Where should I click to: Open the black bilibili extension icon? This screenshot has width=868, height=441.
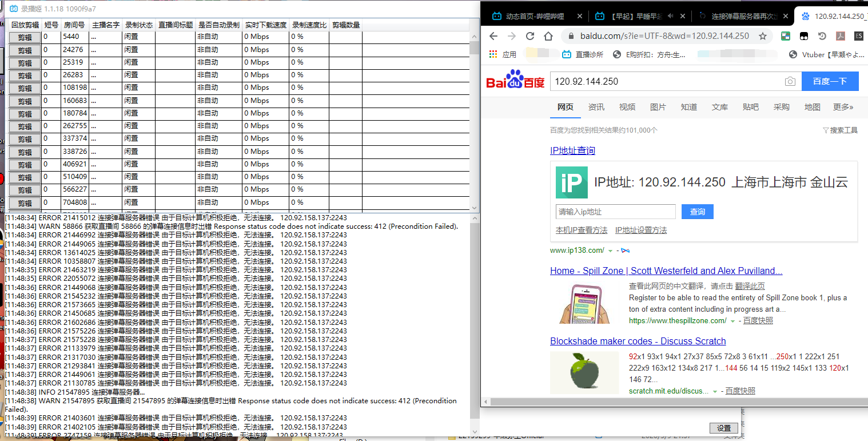click(x=804, y=35)
